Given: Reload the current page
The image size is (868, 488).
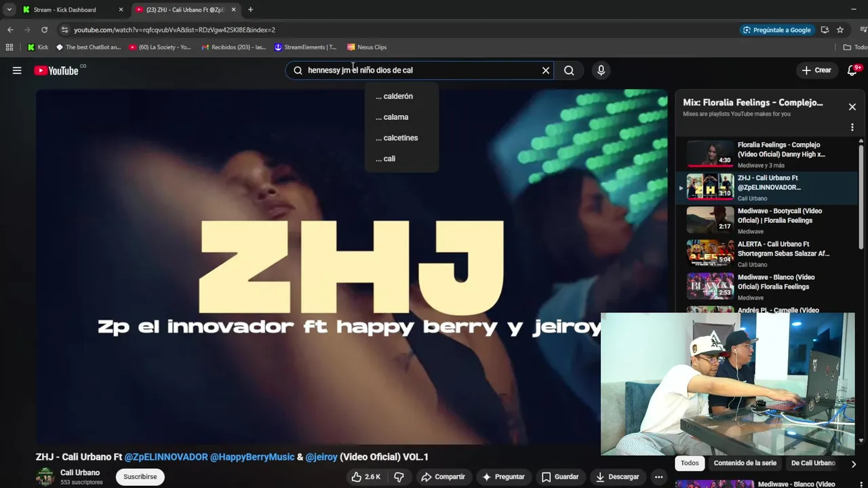Looking at the screenshot, I should [x=44, y=30].
